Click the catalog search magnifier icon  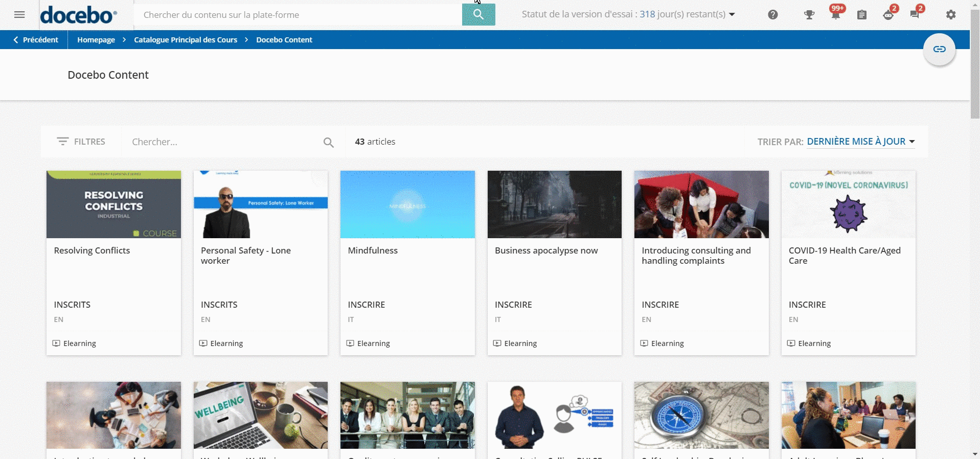click(x=329, y=143)
